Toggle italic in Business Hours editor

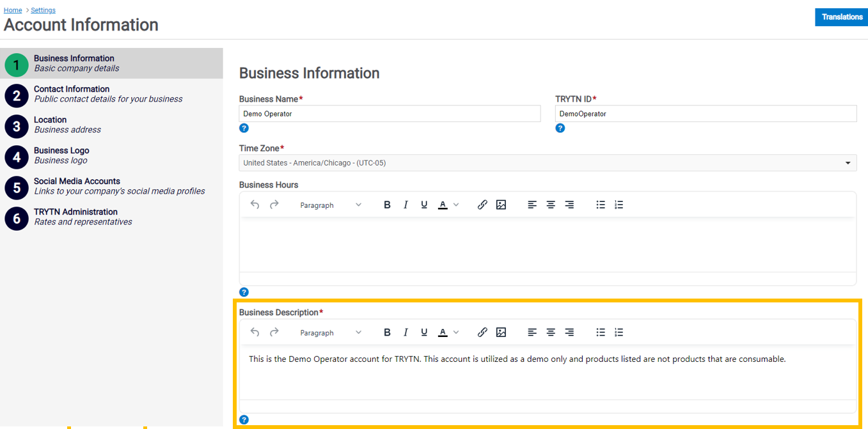pos(406,205)
